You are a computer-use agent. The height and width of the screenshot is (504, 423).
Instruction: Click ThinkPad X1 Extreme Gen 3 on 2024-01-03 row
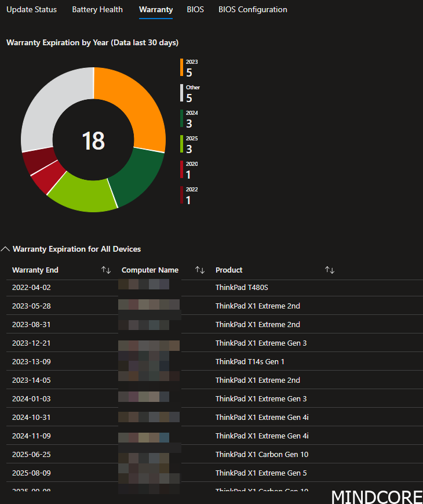(x=261, y=399)
